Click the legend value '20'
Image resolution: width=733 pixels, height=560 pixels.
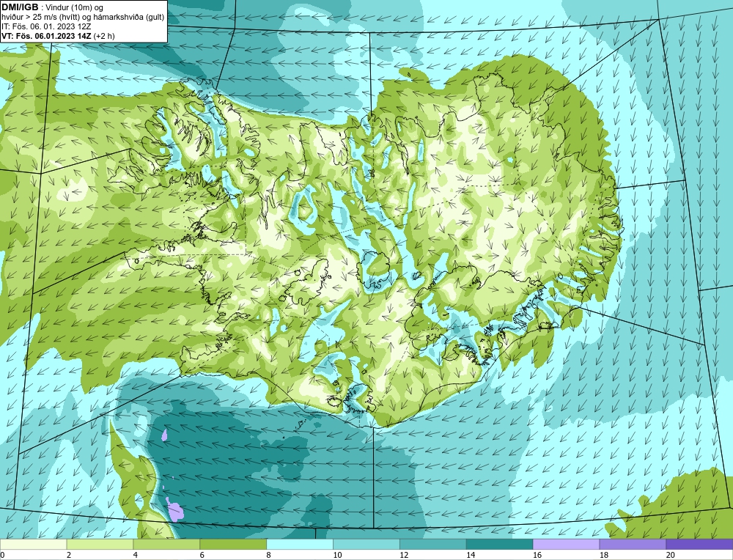670,555
